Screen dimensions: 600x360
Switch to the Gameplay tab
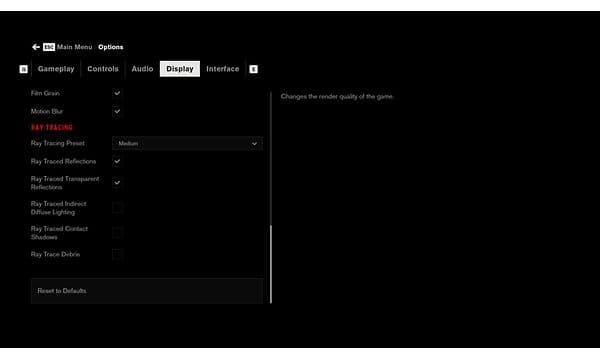pos(56,69)
